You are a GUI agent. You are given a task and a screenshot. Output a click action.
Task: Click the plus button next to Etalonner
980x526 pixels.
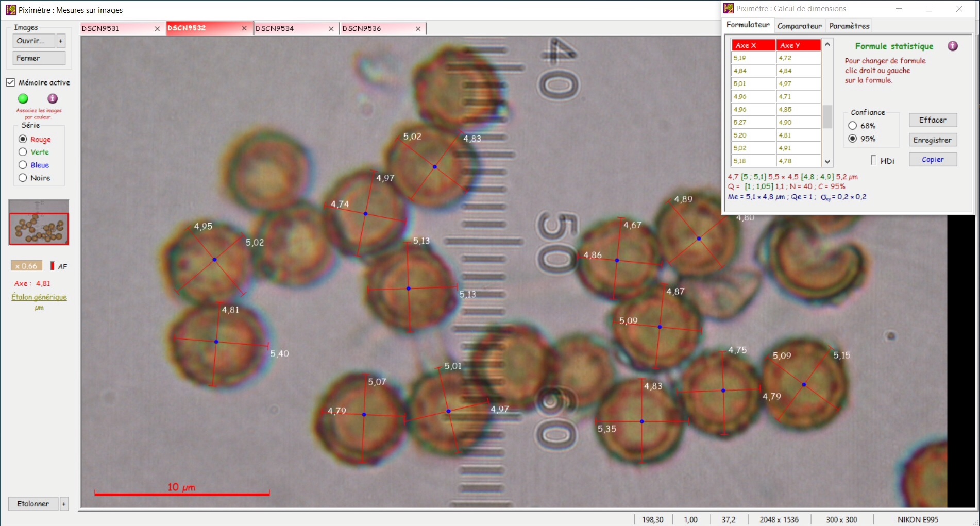coord(64,504)
